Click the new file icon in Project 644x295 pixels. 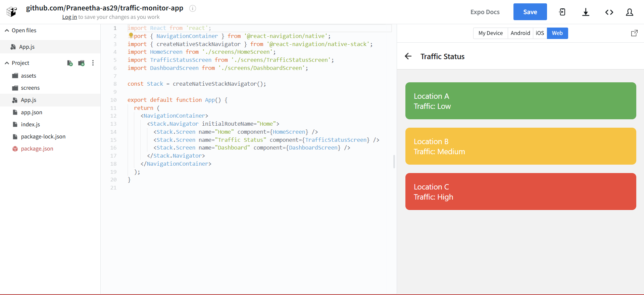click(70, 63)
